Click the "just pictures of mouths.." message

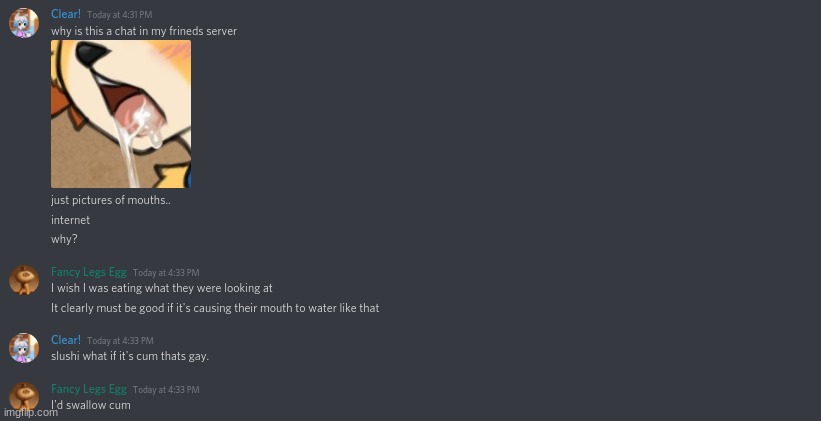click(x=111, y=200)
